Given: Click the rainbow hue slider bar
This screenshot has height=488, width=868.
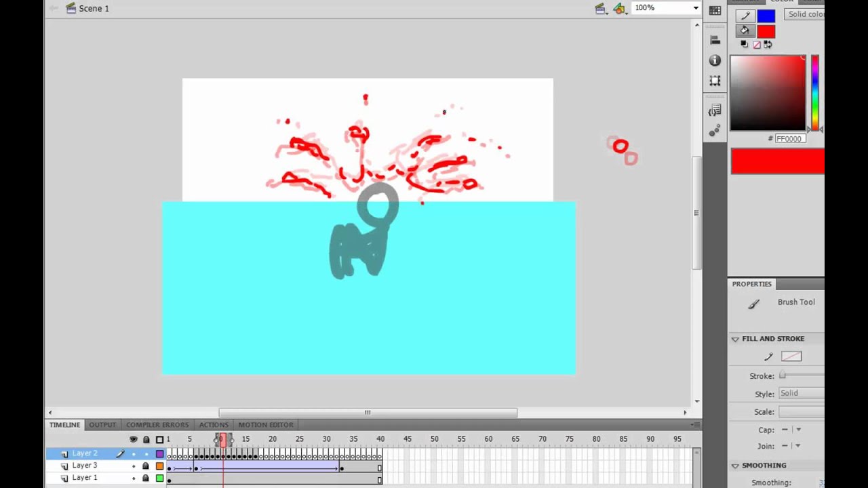Looking at the screenshot, I should point(815,93).
